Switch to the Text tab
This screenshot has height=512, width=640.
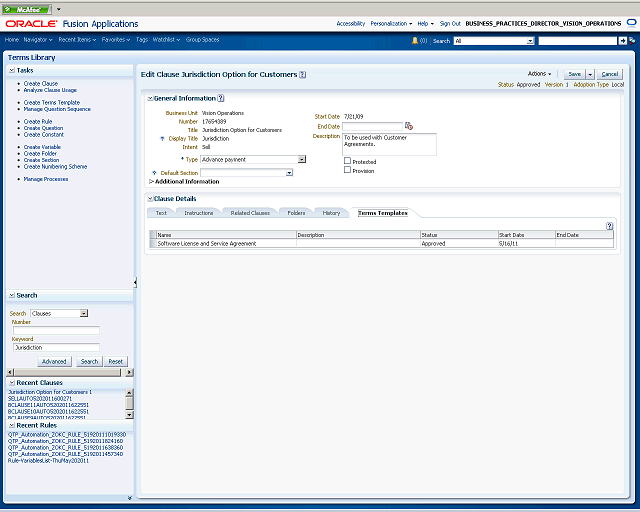click(x=161, y=213)
